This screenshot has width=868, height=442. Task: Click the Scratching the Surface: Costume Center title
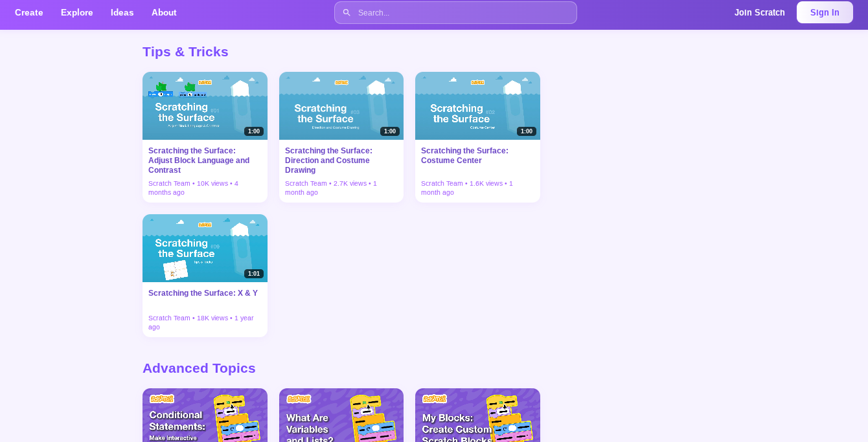[x=464, y=155]
